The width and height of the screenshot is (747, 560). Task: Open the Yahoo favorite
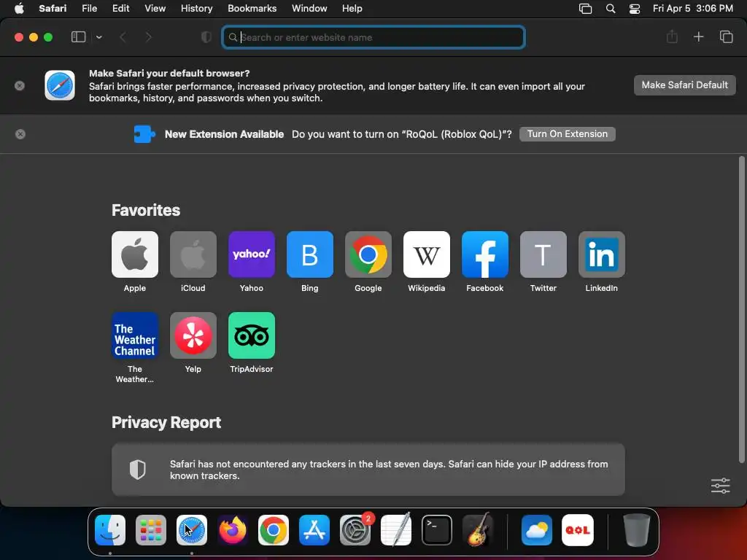click(252, 254)
